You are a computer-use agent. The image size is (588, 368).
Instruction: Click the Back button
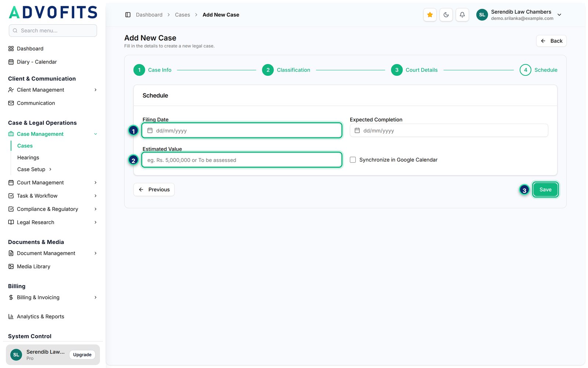551,41
